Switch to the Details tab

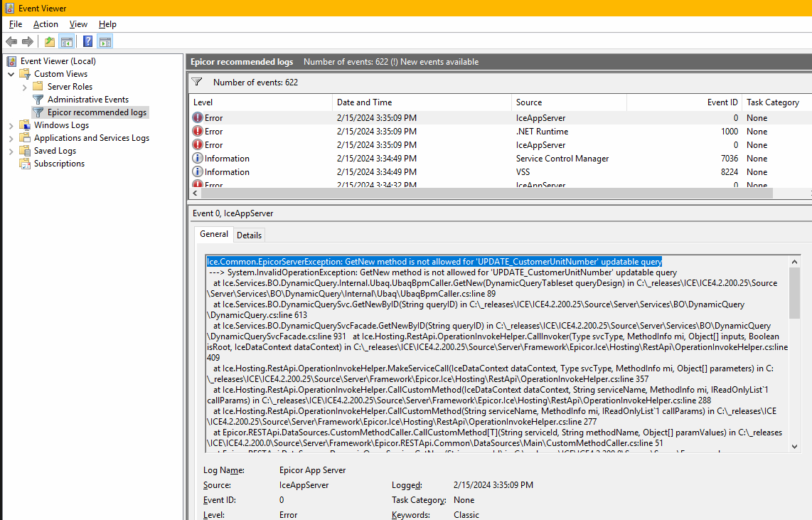tap(249, 235)
